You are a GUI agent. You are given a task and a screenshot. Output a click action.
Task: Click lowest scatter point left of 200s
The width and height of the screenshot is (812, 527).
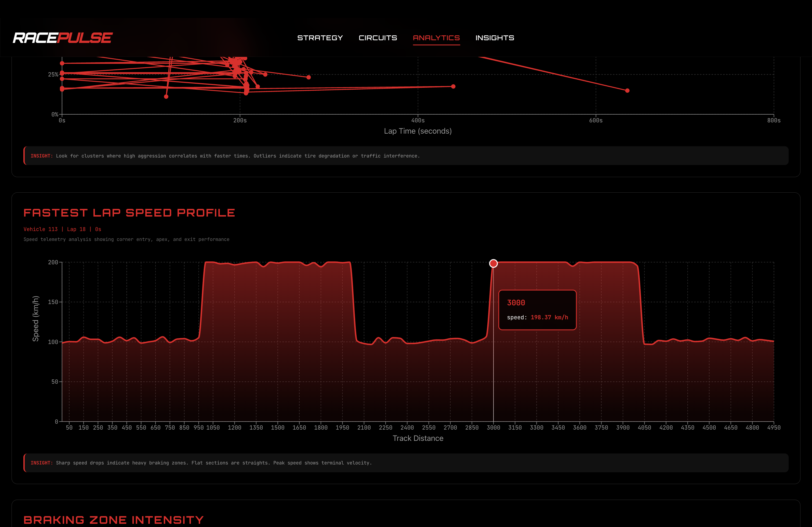pos(166,97)
